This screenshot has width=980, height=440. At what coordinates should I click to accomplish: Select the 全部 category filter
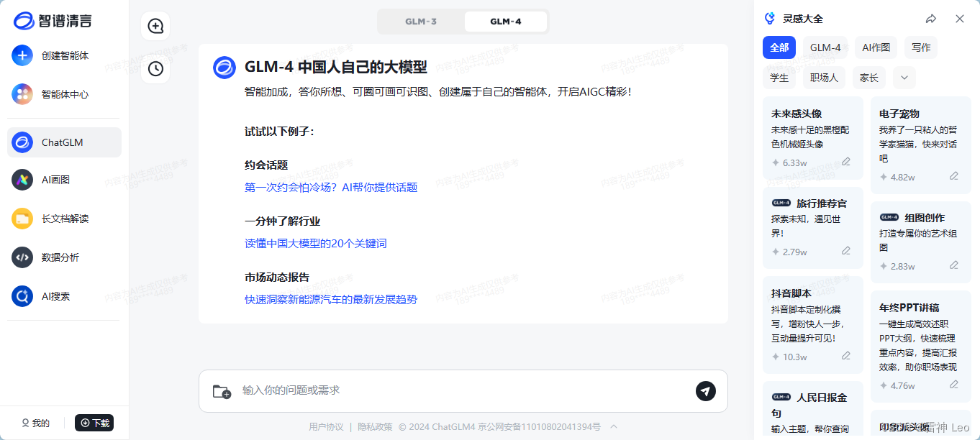point(779,47)
